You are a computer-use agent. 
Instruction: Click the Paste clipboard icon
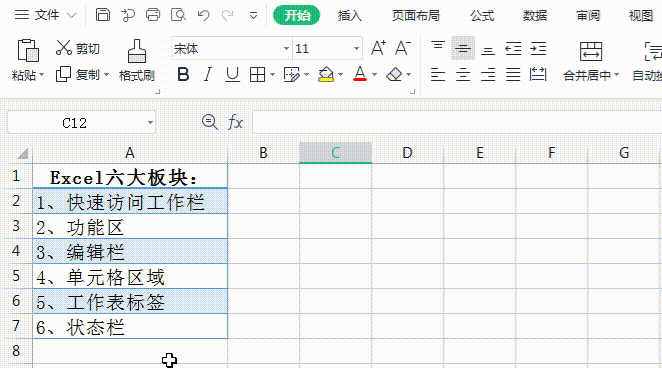[x=28, y=50]
